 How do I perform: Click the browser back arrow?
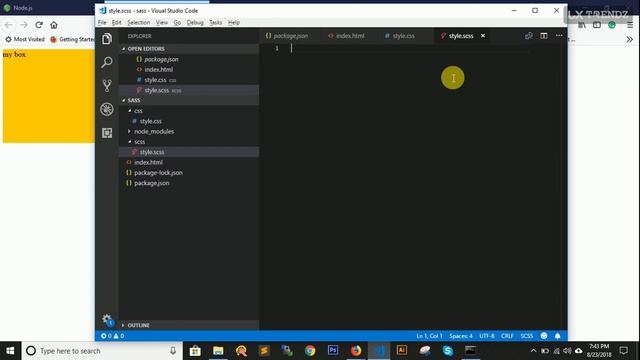(x=9, y=25)
